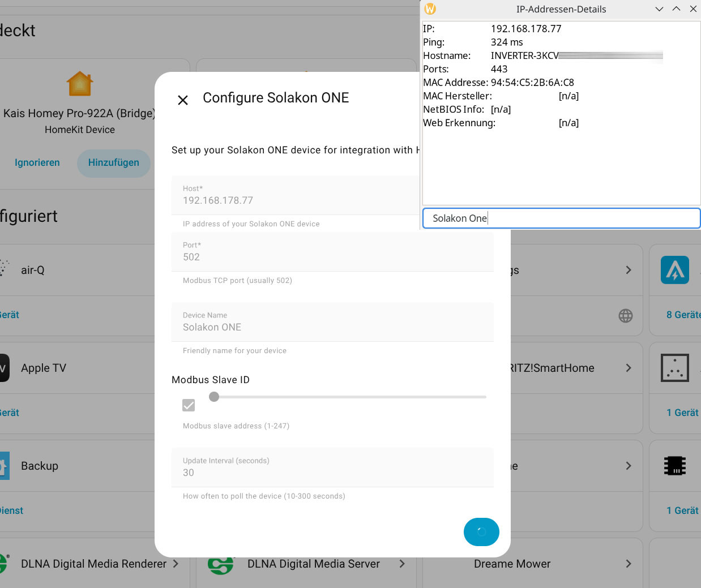Image resolution: width=701 pixels, height=588 pixels.
Task: Select the Ping value 324 ms
Action: tap(507, 42)
